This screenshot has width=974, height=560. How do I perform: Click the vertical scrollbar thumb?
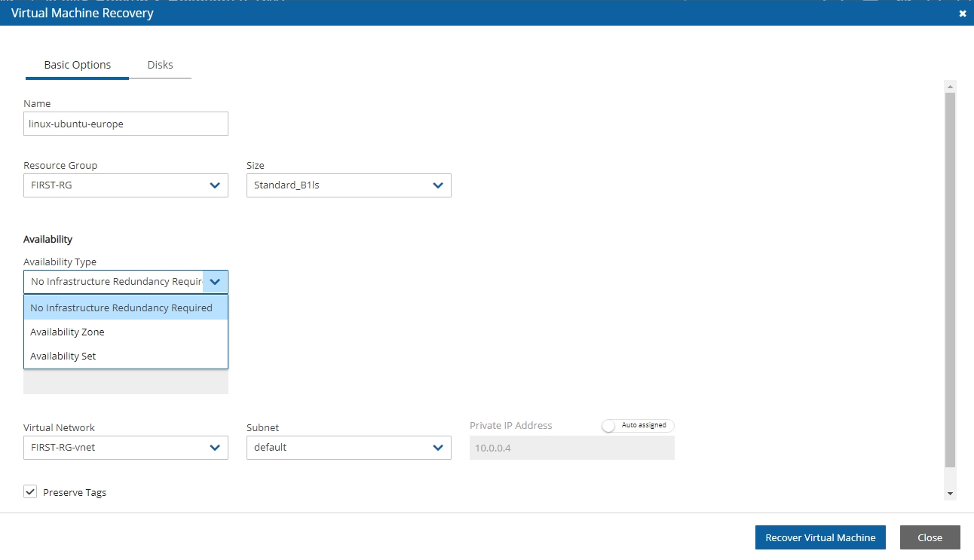950,279
